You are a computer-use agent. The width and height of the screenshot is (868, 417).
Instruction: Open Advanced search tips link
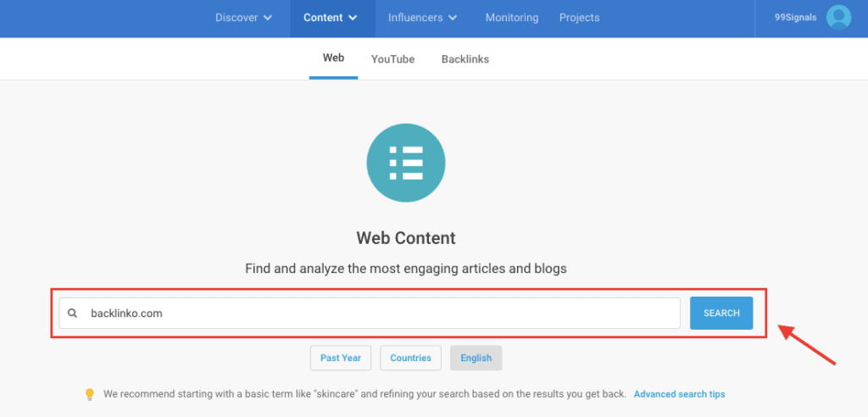point(679,394)
